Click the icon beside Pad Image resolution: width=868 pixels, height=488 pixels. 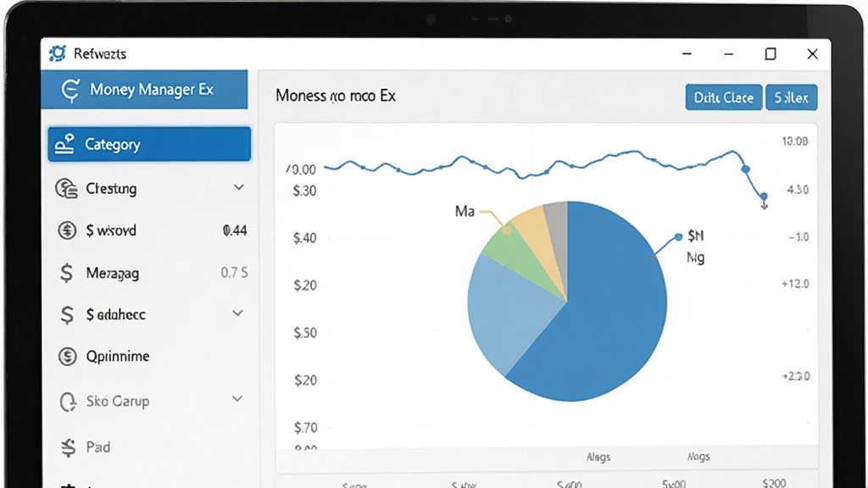[x=68, y=447]
